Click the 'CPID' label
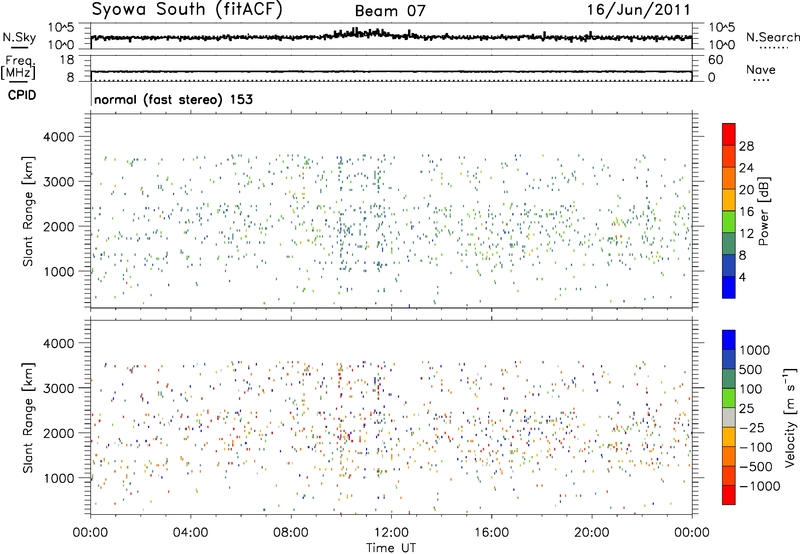This screenshot has height=554, width=800. tap(22, 95)
